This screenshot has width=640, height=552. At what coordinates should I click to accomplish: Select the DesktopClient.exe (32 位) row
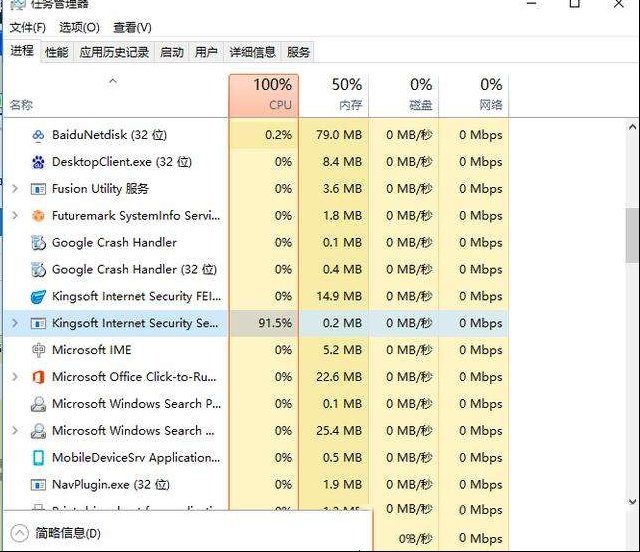coord(256,162)
